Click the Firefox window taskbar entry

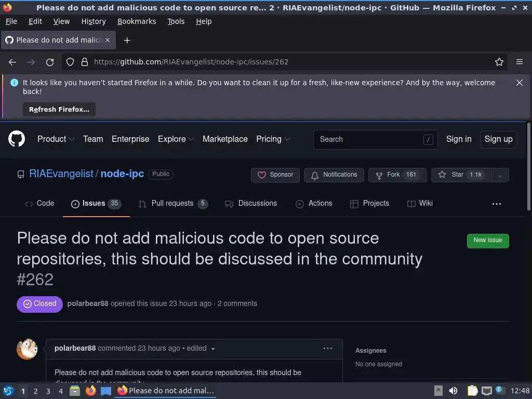pyautogui.click(x=166, y=391)
